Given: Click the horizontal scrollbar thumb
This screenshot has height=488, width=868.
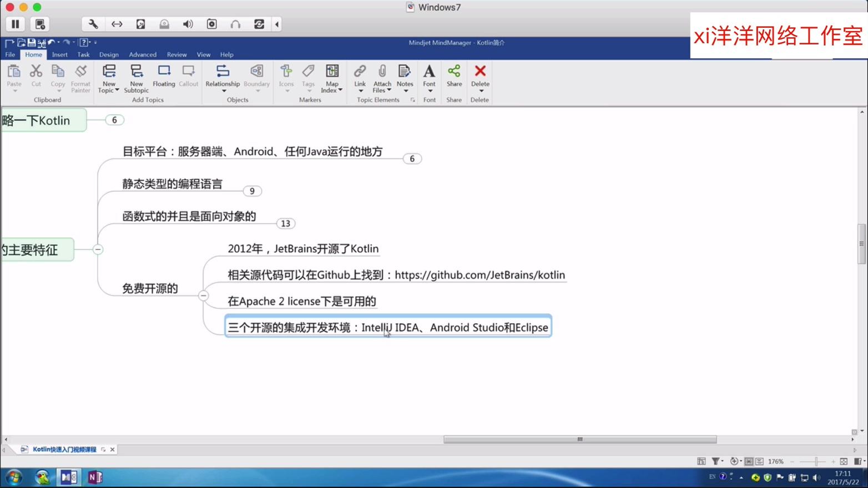Looking at the screenshot, I should (x=580, y=439).
